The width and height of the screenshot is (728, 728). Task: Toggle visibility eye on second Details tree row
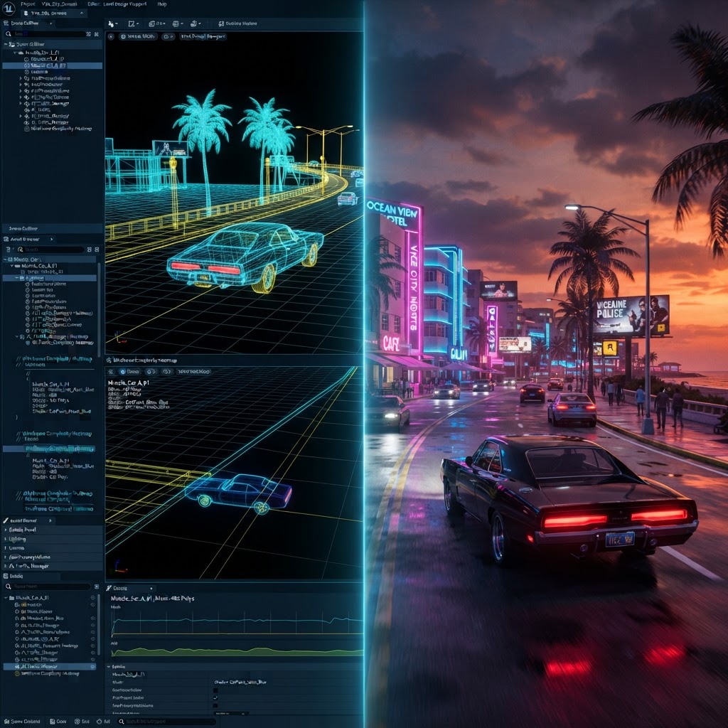click(93, 605)
